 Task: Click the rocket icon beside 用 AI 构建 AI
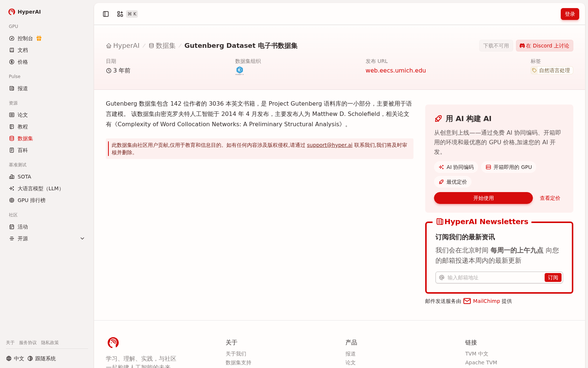tap(438, 118)
